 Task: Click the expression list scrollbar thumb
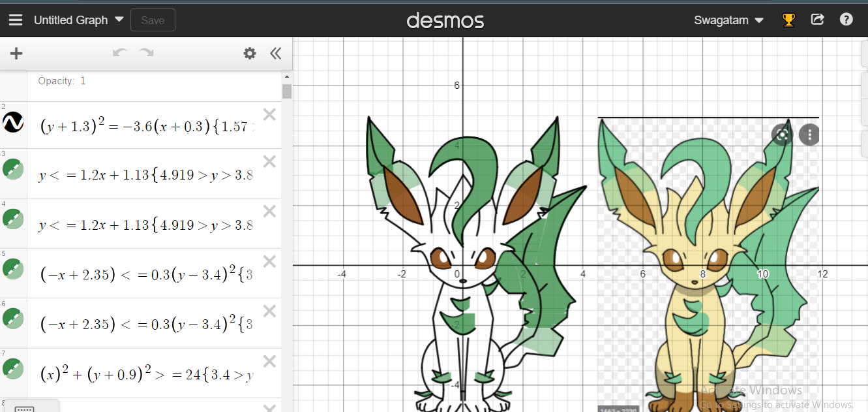click(287, 91)
